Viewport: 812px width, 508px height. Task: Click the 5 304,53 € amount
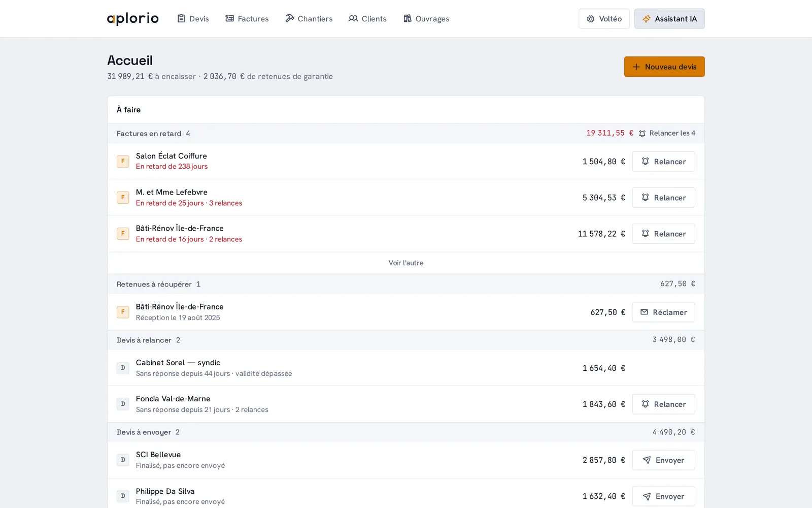[x=604, y=198]
